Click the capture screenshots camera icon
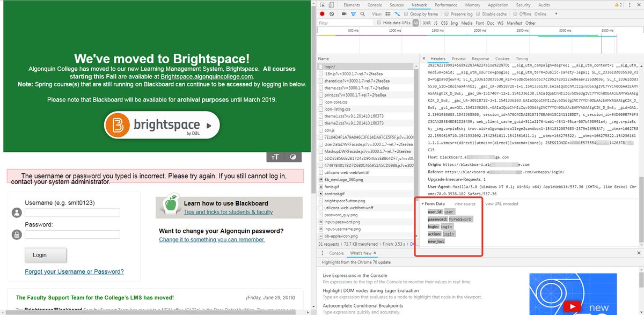The height and width of the screenshot is (315, 644). [343, 14]
